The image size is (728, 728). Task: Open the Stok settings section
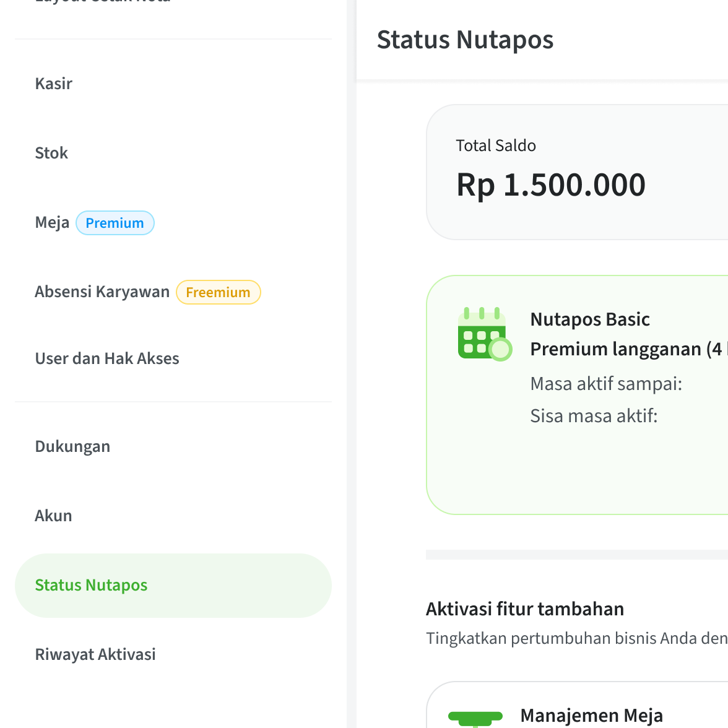pyautogui.click(x=51, y=153)
